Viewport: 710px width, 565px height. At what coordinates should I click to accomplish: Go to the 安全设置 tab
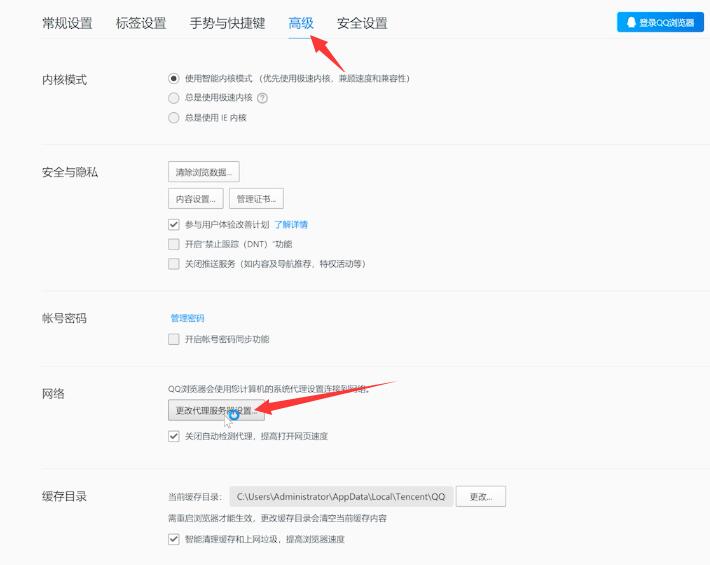(362, 23)
